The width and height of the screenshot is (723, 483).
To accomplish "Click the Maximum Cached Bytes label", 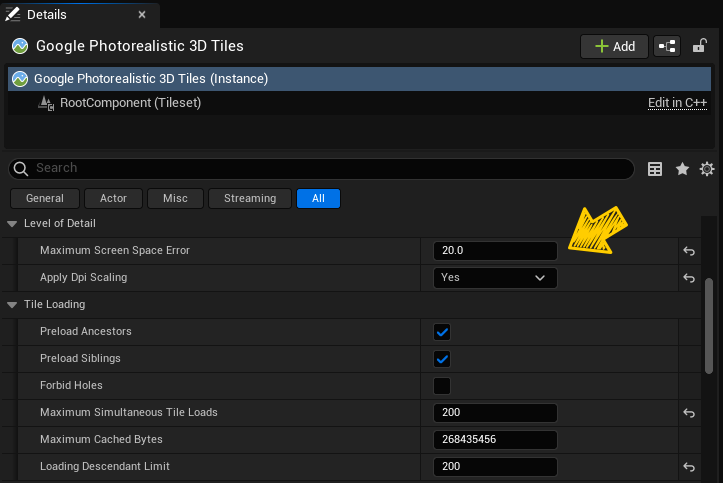I will coord(101,440).
